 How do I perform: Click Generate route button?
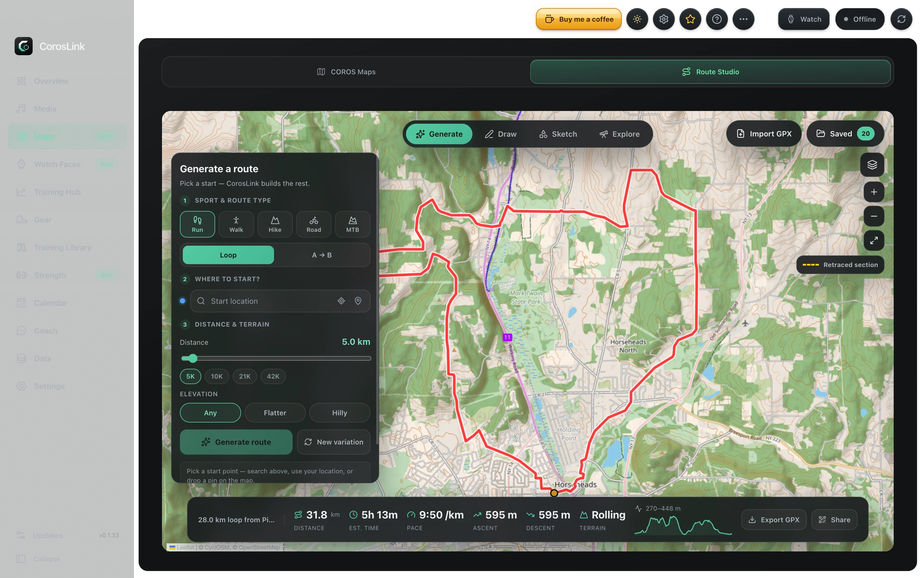click(x=236, y=442)
